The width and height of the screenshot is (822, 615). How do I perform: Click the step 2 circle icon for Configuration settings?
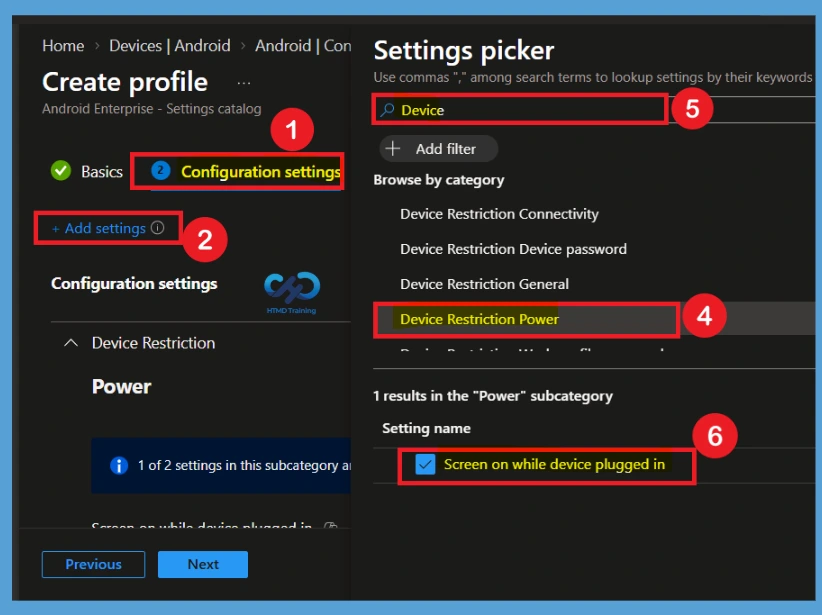click(160, 170)
